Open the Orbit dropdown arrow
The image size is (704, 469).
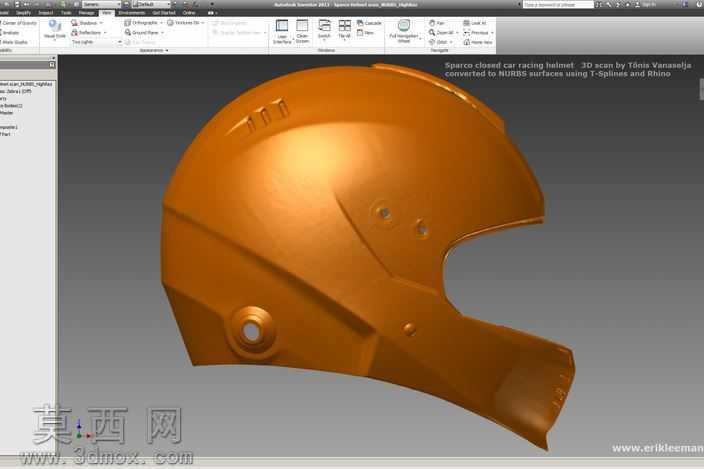(451, 42)
